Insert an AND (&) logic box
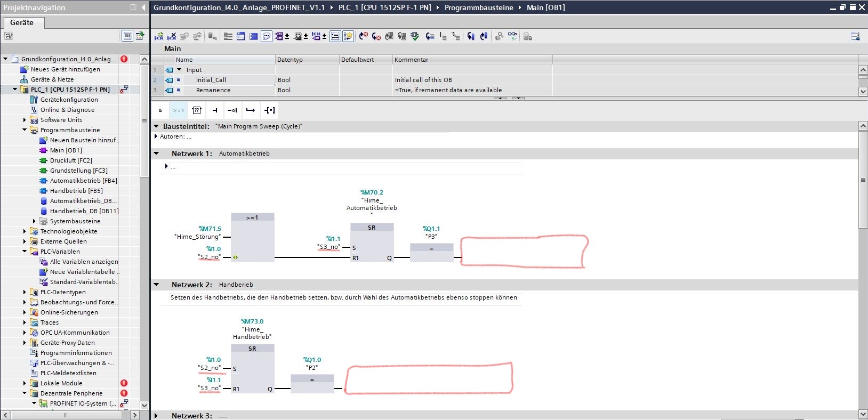Screen dimensions: 868x420 (160, 110)
